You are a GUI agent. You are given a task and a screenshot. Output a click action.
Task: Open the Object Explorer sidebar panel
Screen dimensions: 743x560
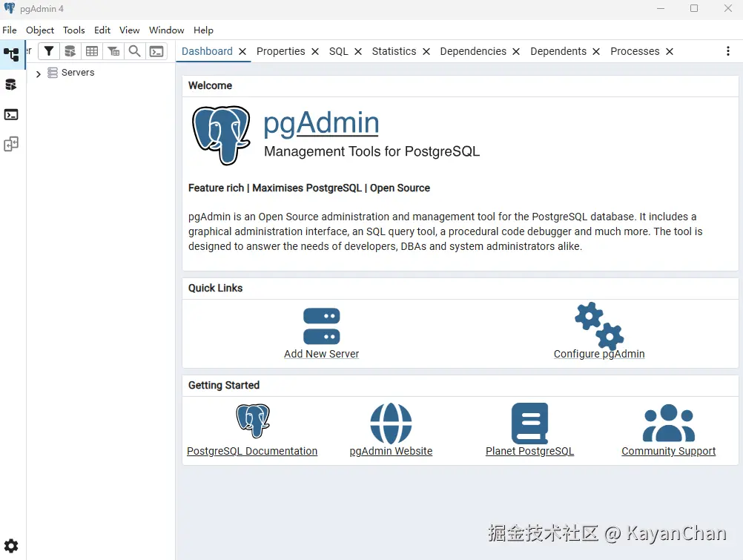11,55
